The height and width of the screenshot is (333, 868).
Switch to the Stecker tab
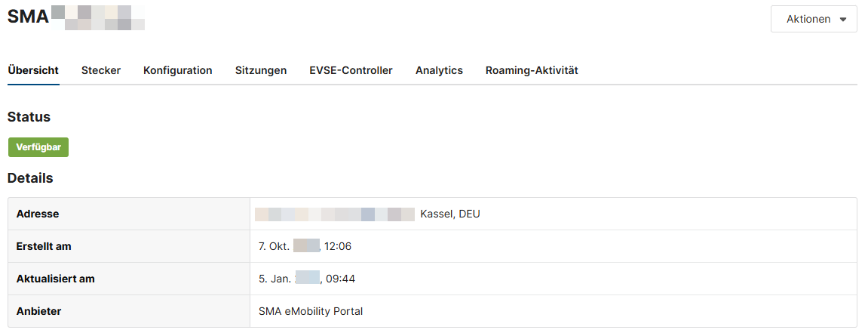click(x=101, y=70)
